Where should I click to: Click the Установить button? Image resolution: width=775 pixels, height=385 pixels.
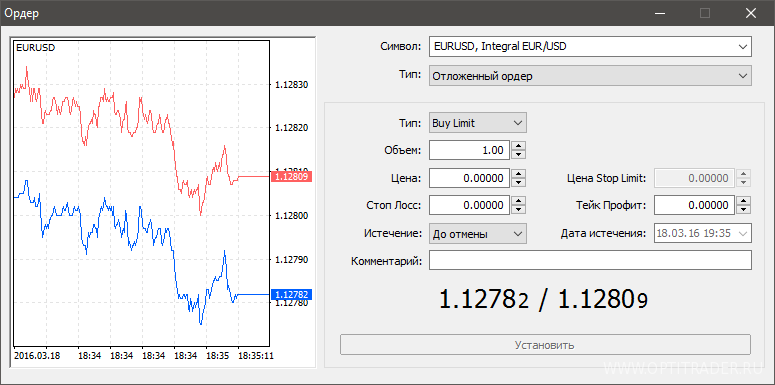click(x=545, y=344)
